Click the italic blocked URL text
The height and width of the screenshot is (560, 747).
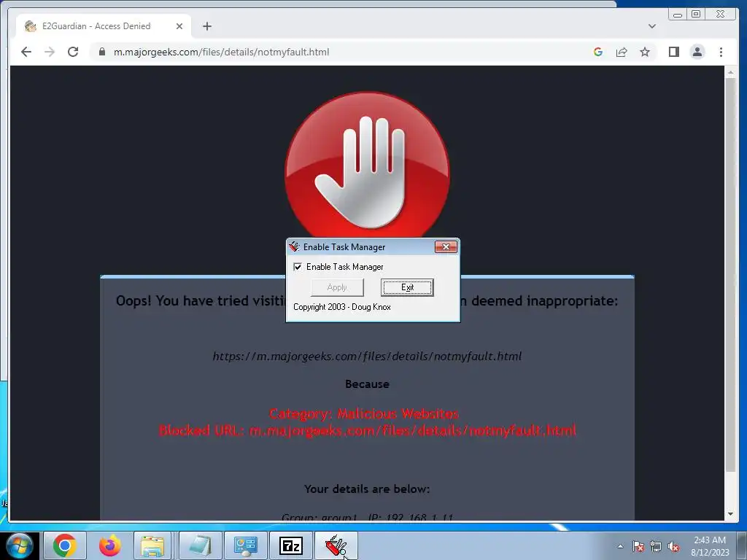click(367, 356)
